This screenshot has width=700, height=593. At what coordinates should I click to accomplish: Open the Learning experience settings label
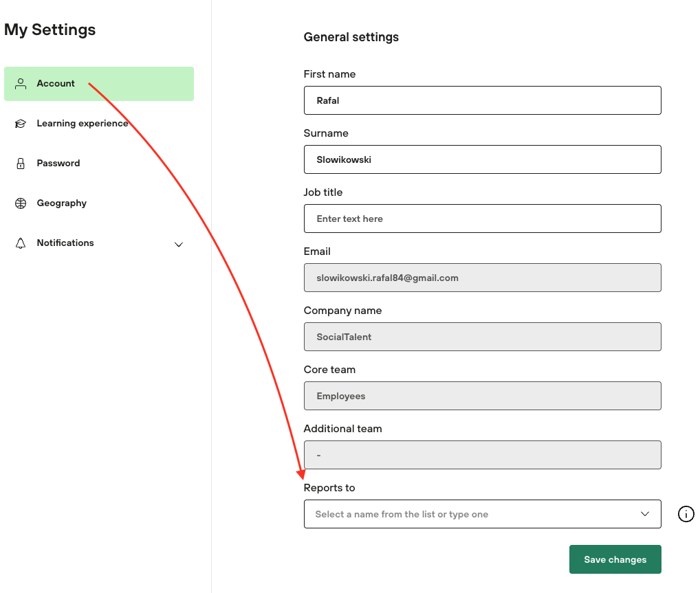83,124
